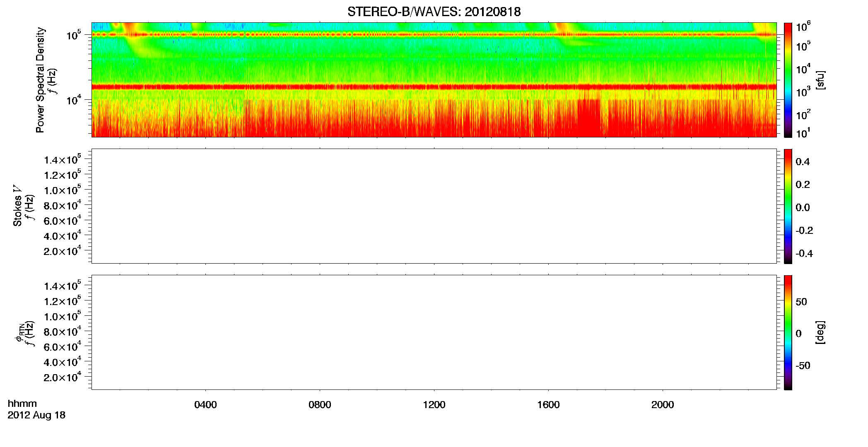Click 1.2×10^5 tick on phi RTN axis

(63, 301)
